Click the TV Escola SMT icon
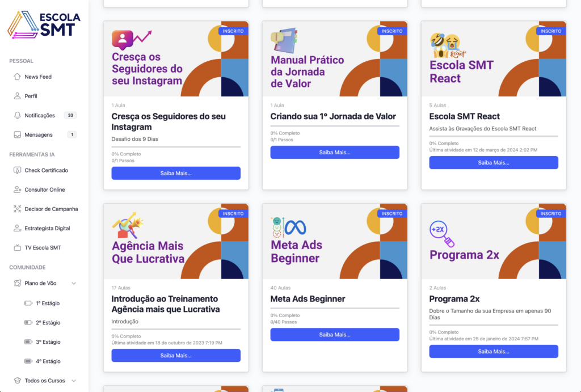 [17, 247]
